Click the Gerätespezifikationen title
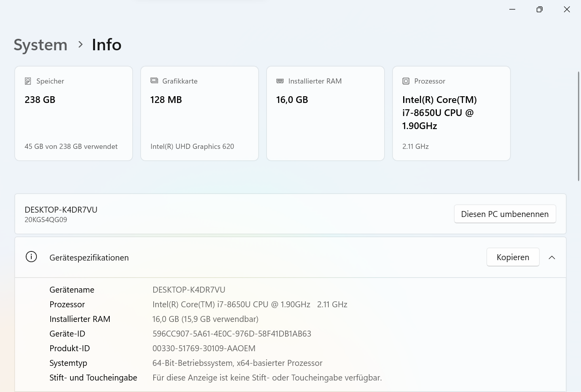Viewport: 581px width, 392px height. point(89,258)
